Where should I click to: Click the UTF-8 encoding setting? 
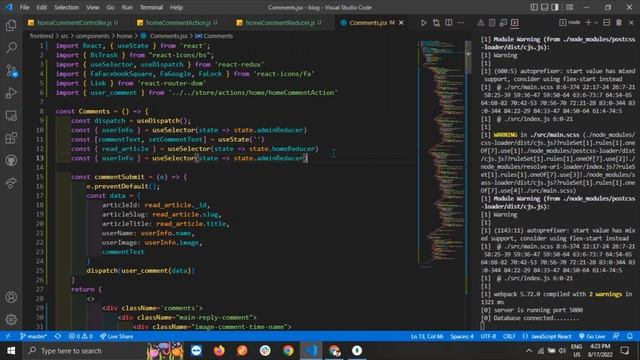488,336
